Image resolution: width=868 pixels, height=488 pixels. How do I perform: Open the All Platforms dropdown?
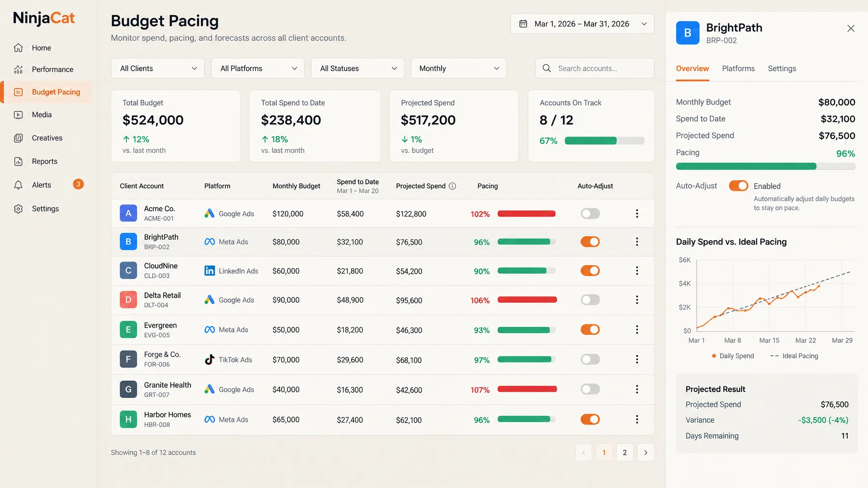click(258, 68)
